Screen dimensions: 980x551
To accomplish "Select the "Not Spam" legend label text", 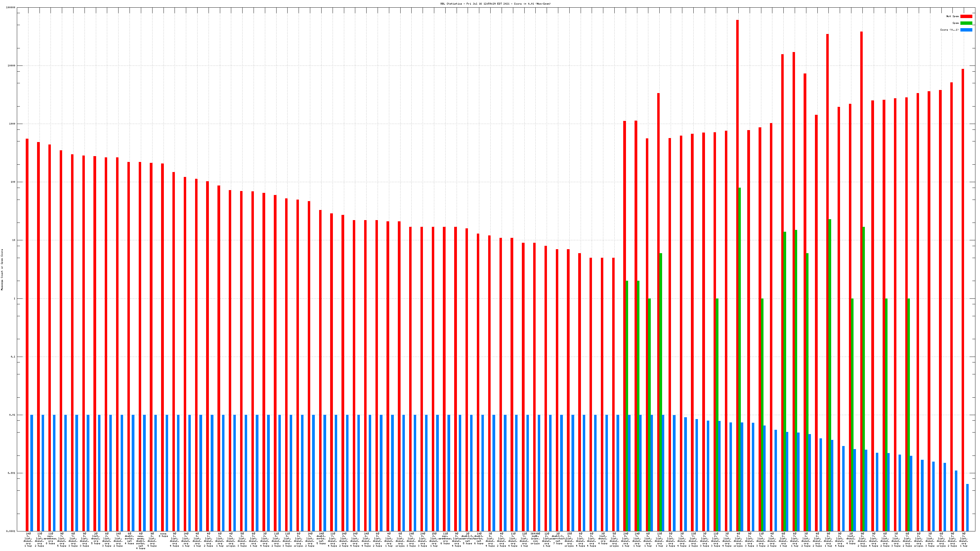I will [x=953, y=16].
